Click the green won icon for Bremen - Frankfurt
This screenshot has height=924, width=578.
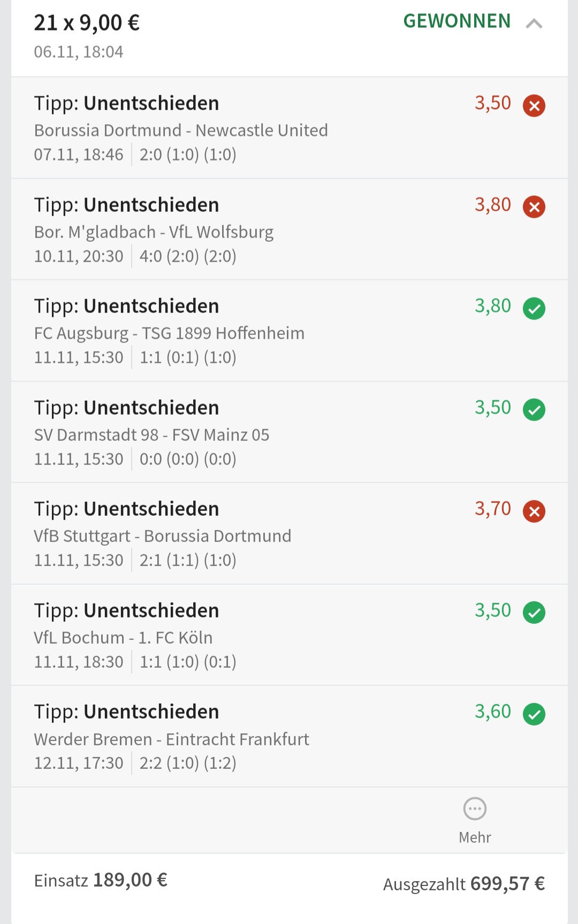(534, 714)
